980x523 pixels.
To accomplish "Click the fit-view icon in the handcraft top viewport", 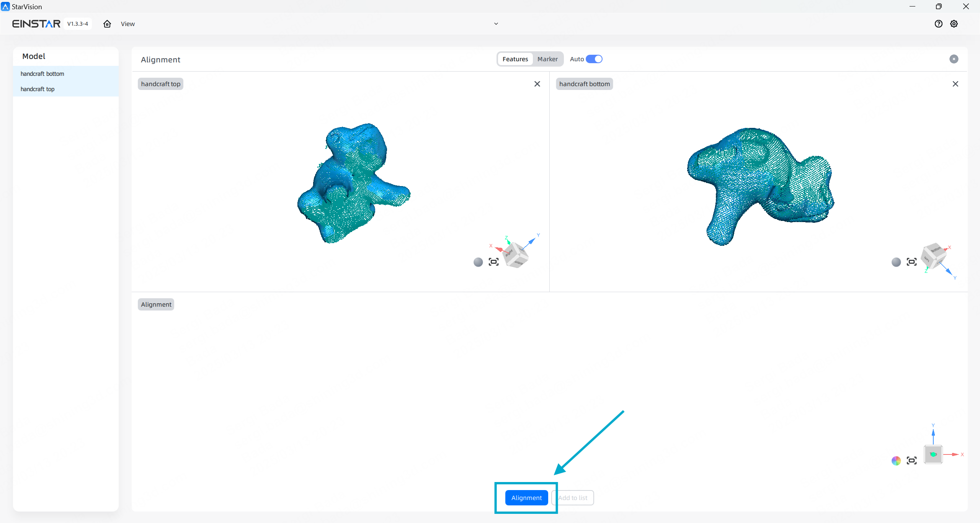I will 493,262.
